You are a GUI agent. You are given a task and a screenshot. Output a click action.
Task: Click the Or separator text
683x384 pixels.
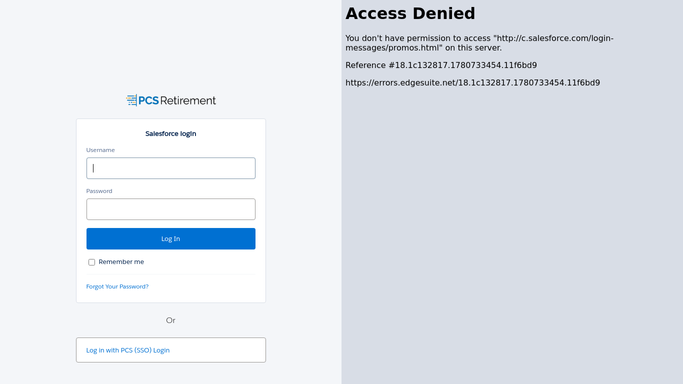pyautogui.click(x=170, y=320)
